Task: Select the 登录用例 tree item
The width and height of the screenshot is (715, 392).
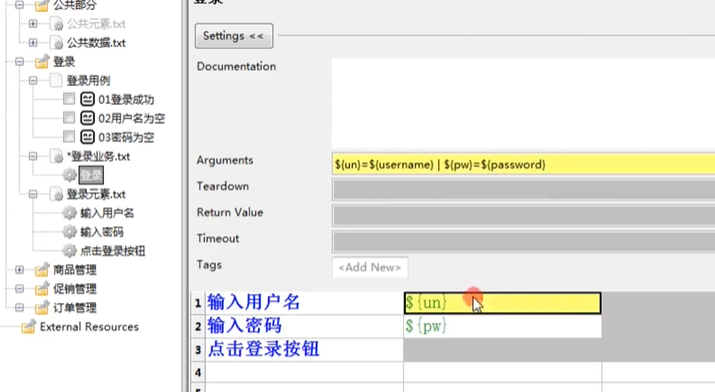Action: (88, 81)
